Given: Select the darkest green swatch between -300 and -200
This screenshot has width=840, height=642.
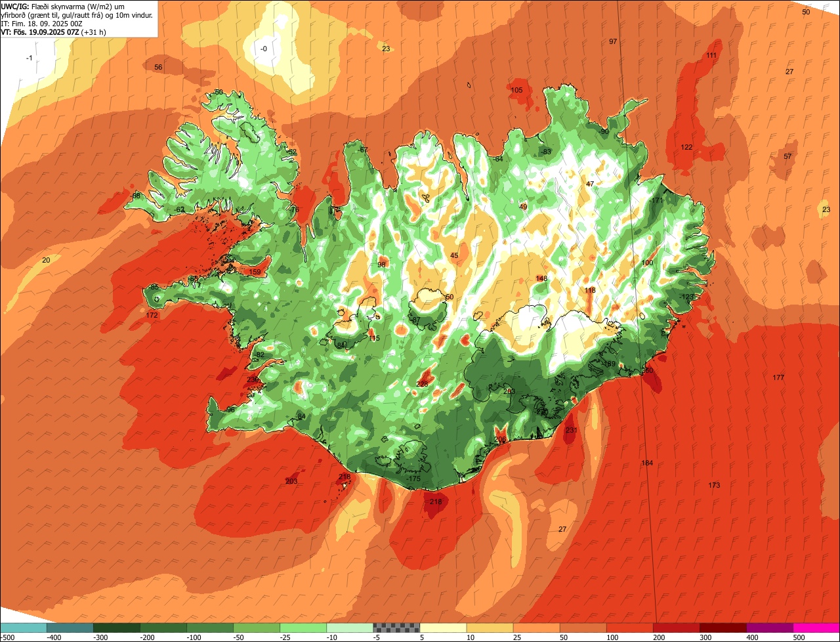Looking at the screenshot, I should click(117, 627).
